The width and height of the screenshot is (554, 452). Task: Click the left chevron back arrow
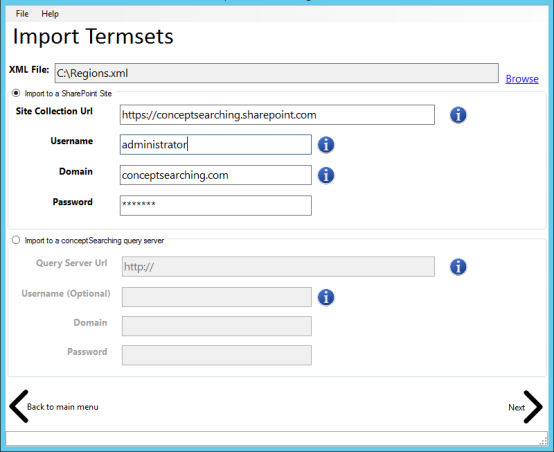pos(19,406)
